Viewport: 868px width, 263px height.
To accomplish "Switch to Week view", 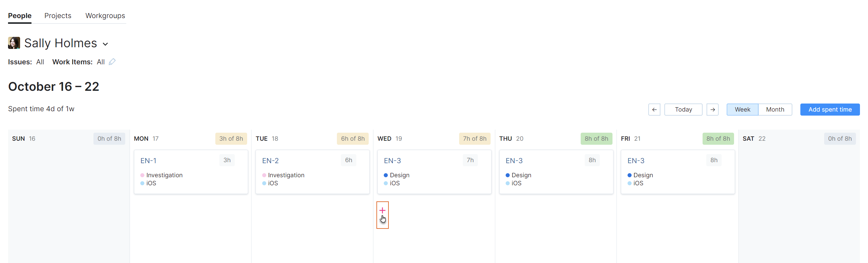I will click(742, 109).
